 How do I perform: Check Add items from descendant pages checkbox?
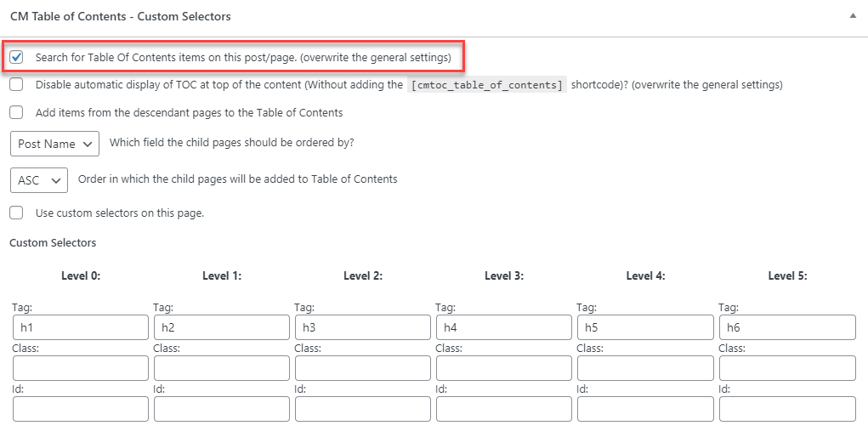(x=17, y=112)
